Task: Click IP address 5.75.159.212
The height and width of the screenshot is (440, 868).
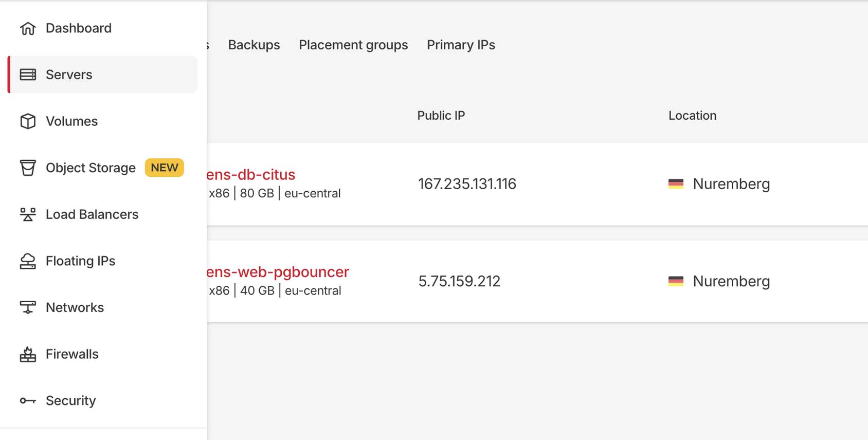Action: coord(459,281)
